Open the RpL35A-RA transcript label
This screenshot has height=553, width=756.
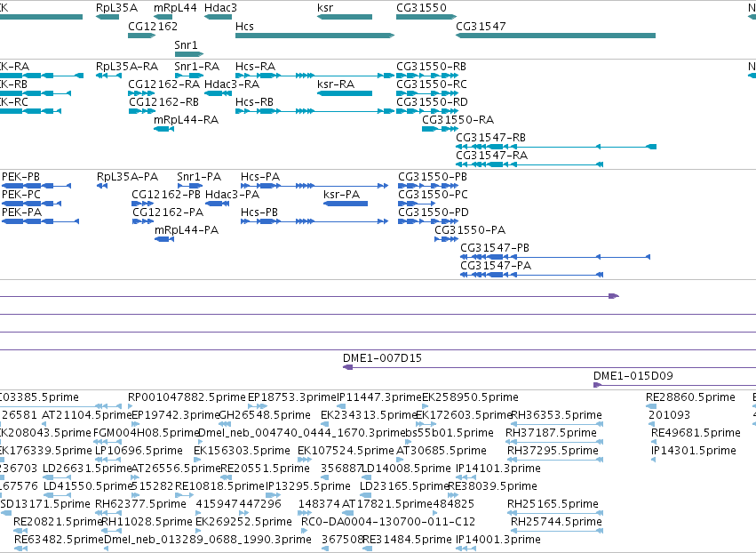(127, 66)
